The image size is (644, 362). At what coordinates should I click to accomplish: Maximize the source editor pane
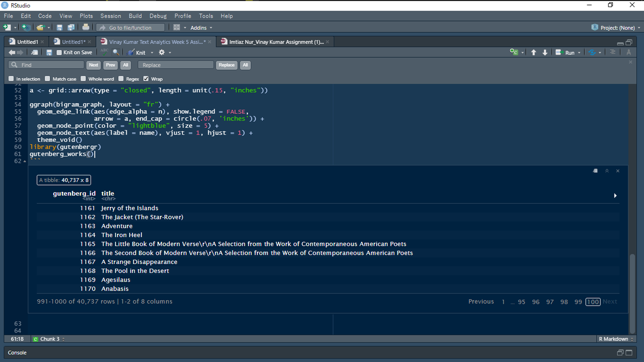pyautogui.click(x=628, y=42)
